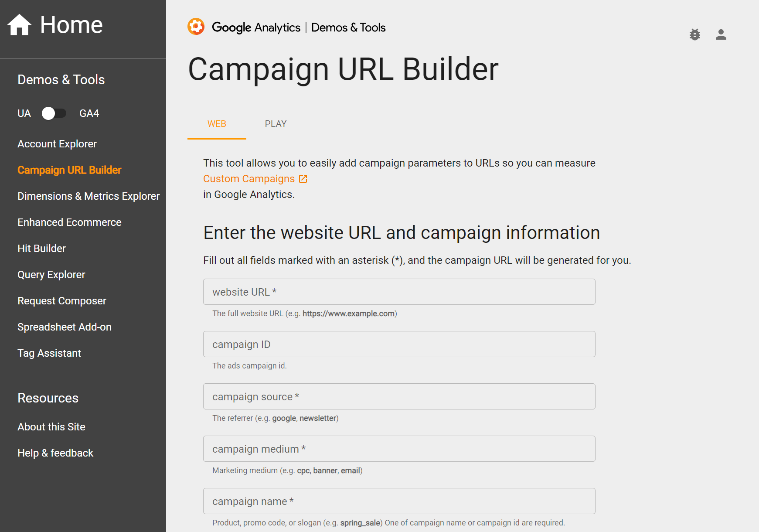
Task: Open Help & feedback resource
Action: (x=55, y=453)
